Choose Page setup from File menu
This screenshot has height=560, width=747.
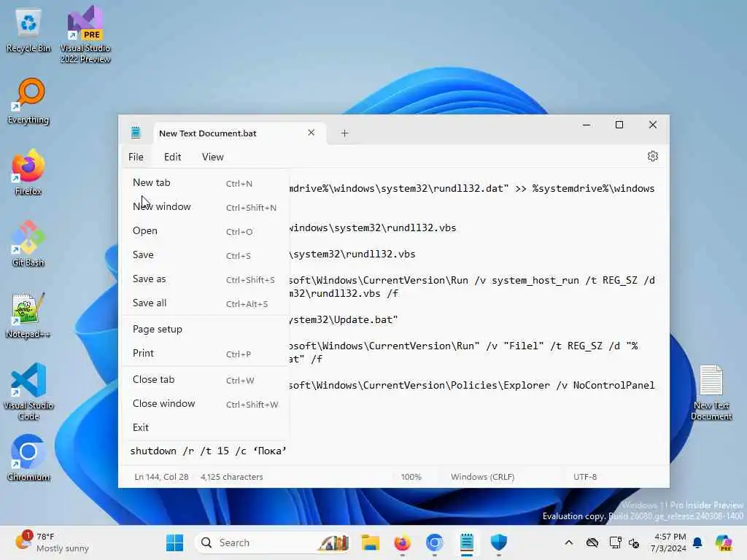pyautogui.click(x=205, y=329)
